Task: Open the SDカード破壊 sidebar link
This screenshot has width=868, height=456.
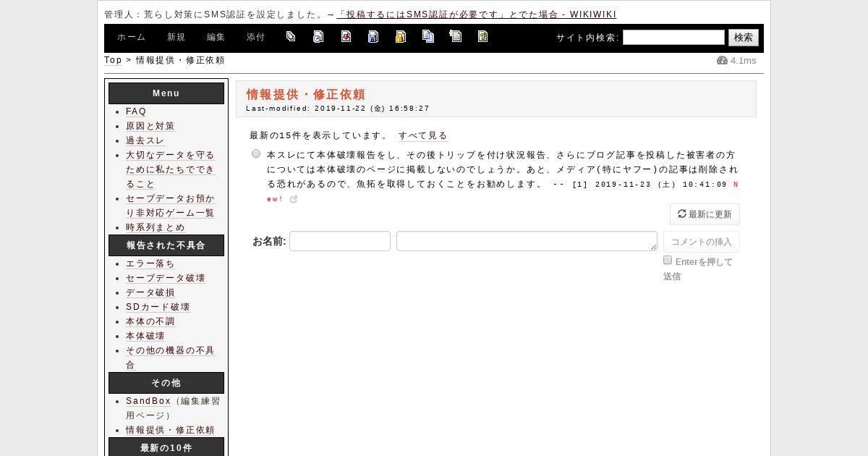Action: tap(158, 307)
